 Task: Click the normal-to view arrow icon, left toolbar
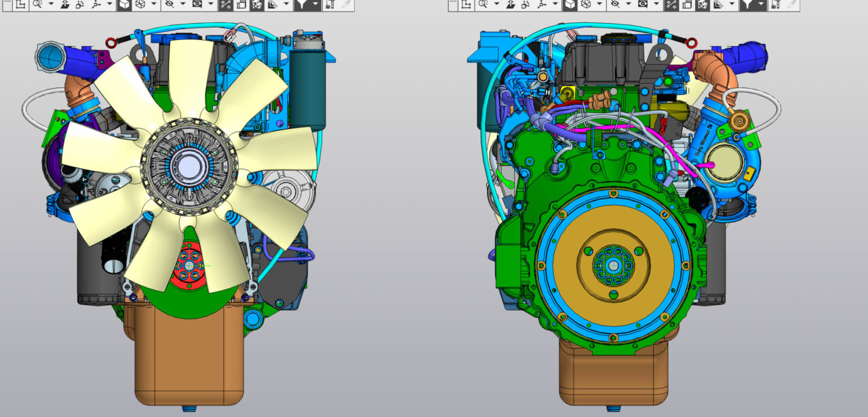pos(66,4)
